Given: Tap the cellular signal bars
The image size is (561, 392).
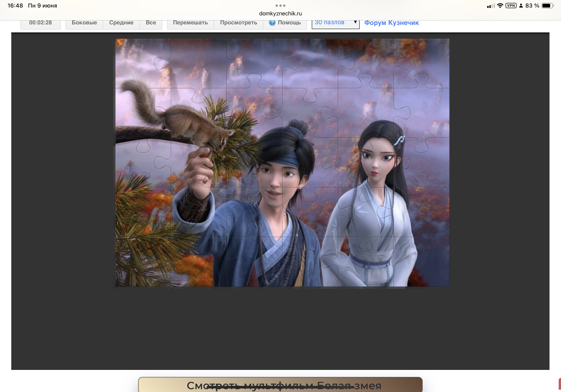Looking at the screenshot, I should click(x=491, y=6).
